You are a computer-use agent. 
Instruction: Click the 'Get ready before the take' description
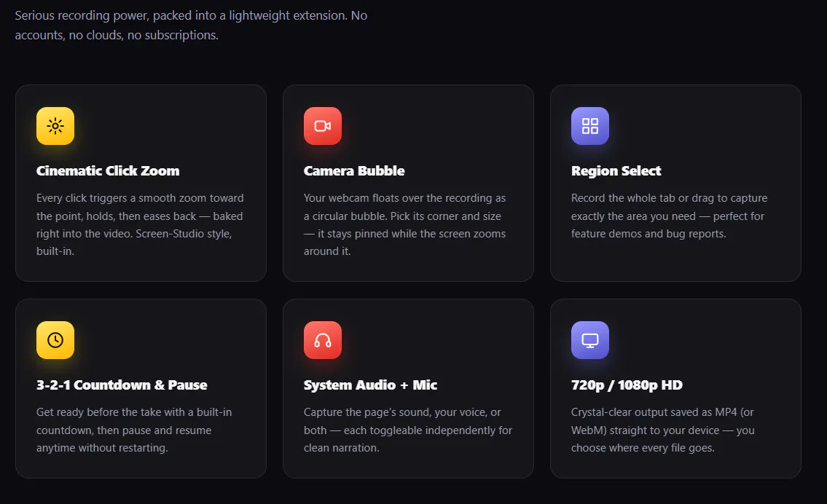(x=134, y=430)
